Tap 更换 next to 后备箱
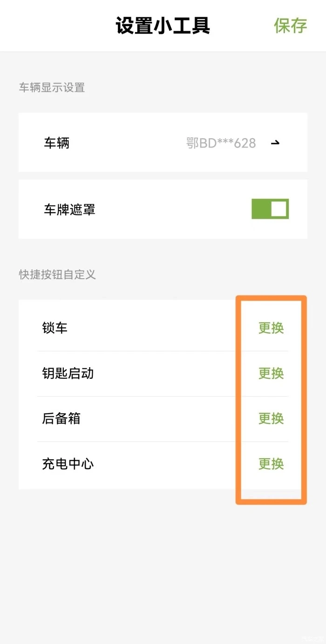Image resolution: width=326 pixels, height=644 pixels. tap(271, 418)
